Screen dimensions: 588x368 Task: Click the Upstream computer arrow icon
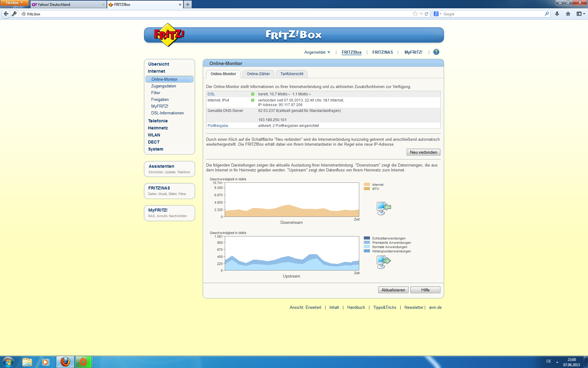tap(383, 262)
